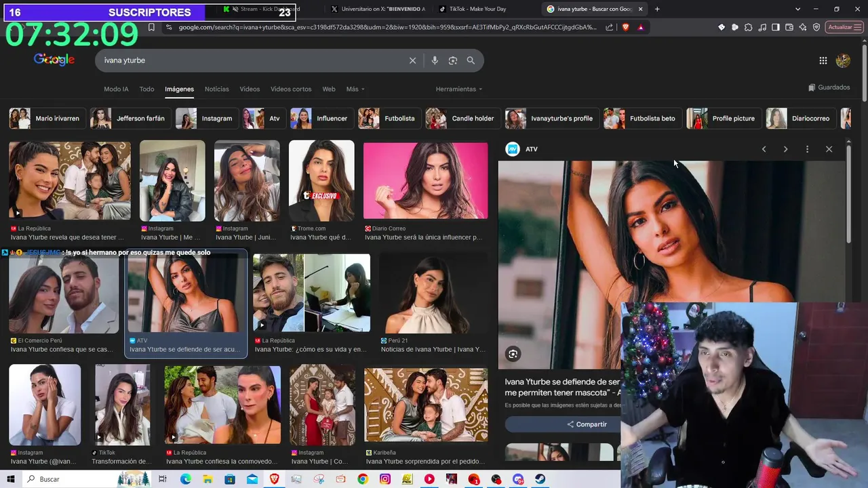Viewport: 868px width, 488px height.
Task: Open the El Comercio Perú image result
Action: pos(64,293)
